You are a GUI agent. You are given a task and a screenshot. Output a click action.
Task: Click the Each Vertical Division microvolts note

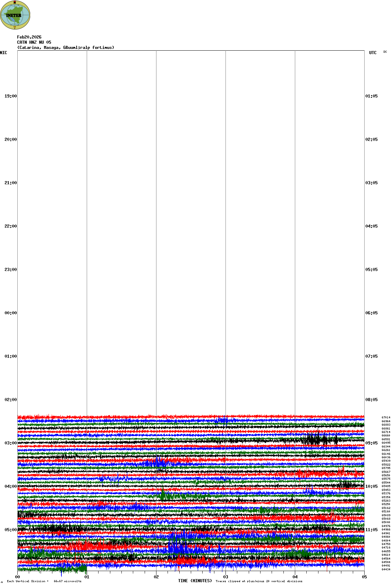click(x=44, y=581)
